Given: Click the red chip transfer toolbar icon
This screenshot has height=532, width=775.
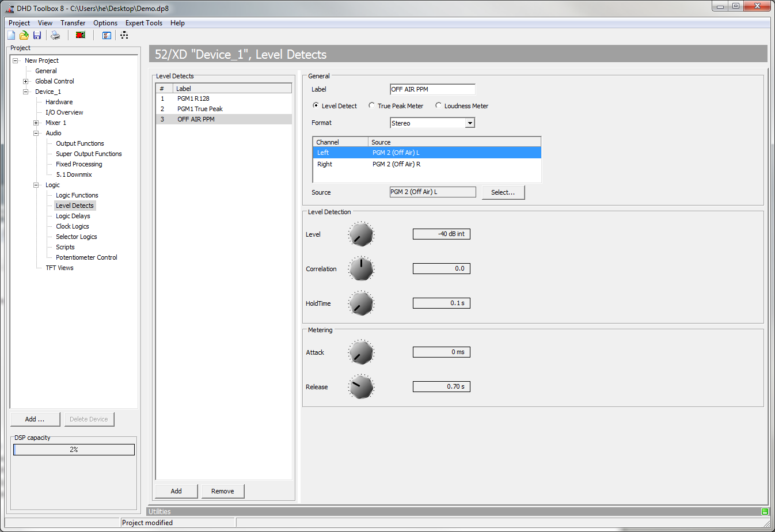Looking at the screenshot, I should (x=80, y=35).
